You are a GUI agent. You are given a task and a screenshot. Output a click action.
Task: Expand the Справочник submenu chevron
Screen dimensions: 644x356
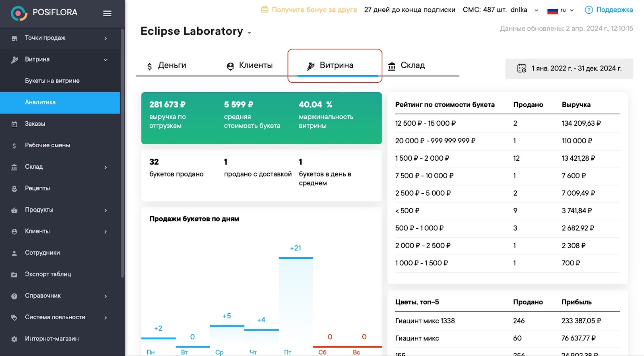click(106, 296)
